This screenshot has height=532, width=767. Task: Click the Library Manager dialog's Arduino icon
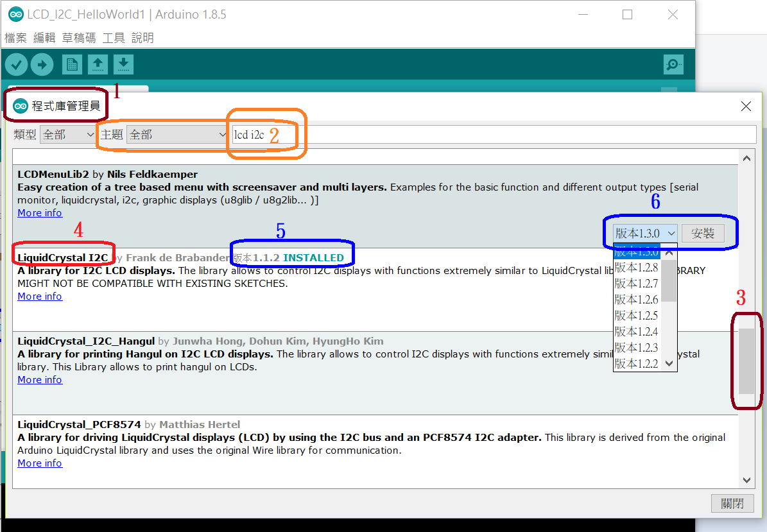(x=21, y=106)
